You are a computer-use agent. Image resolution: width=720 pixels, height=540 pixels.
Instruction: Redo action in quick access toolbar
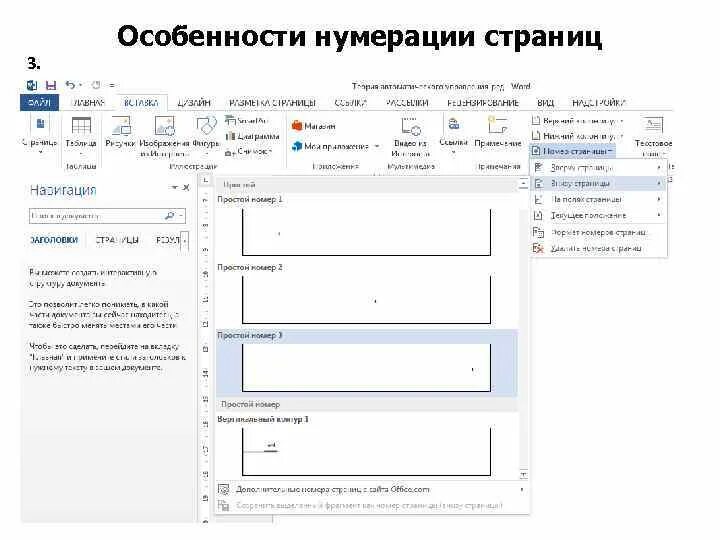tap(96, 85)
